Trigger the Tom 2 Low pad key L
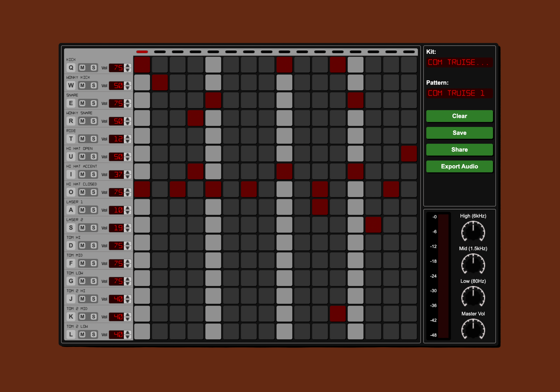Screen dimensions: 560x392 pyautogui.click(x=71, y=334)
